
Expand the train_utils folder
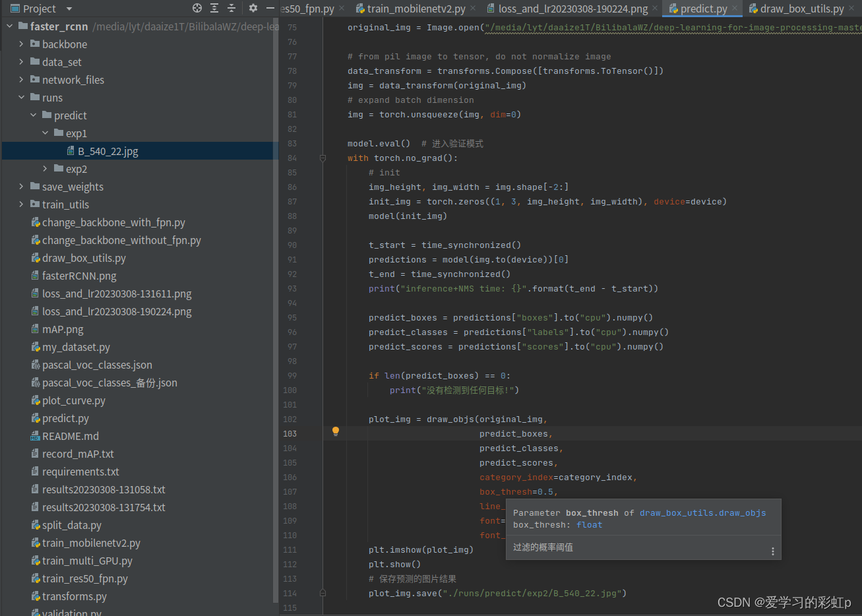click(21, 204)
